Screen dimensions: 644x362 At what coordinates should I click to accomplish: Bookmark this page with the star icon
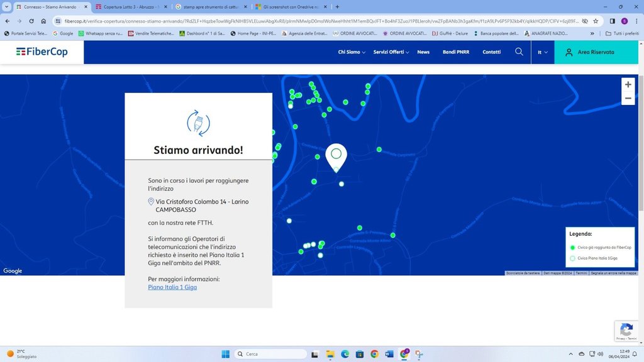[x=596, y=21]
